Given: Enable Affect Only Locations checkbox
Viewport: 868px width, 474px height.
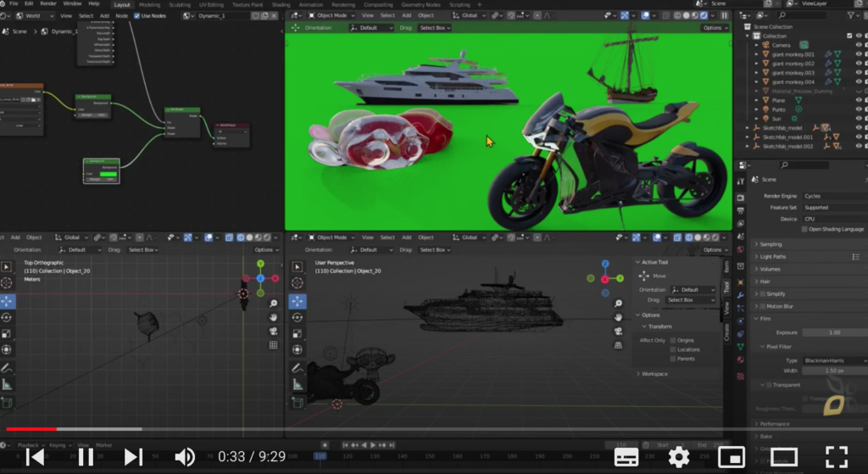Looking at the screenshot, I should click(x=673, y=350).
